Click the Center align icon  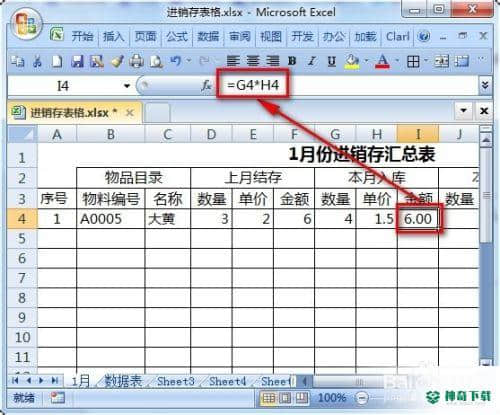(253, 61)
